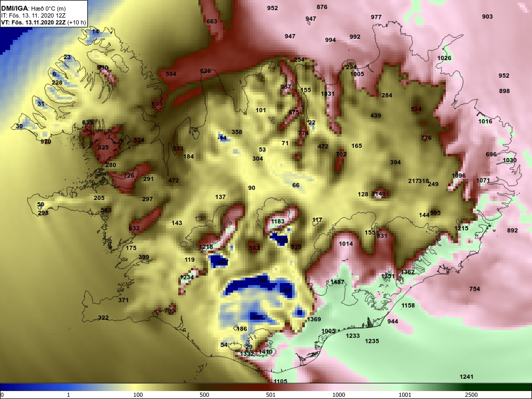Viewport: 532px width, 399px height.
Task: Click the map value '1218'
Action: pyautogui.click(x=206, y=247)
